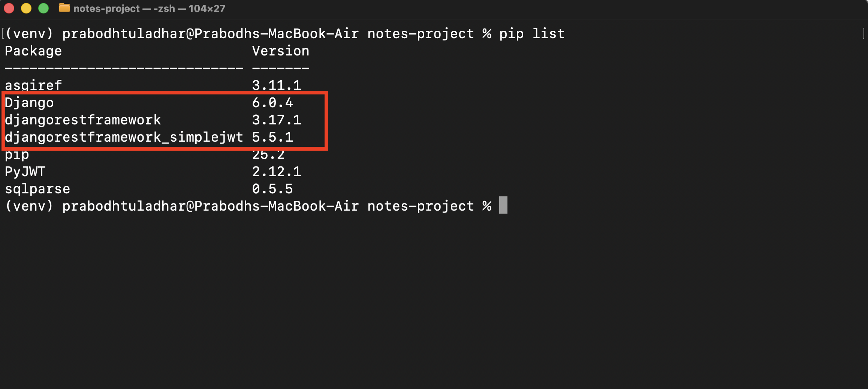
Task: Click the red close window button
Action: tap(9, 8)
